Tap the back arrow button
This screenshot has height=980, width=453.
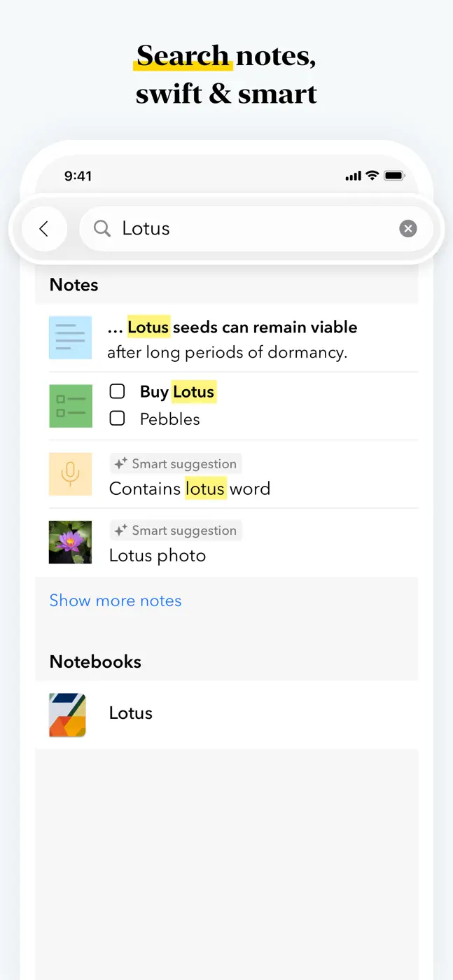point(44,228)
